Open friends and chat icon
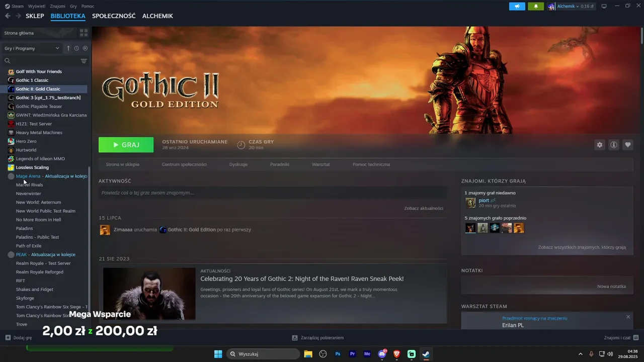The image size is (644, 362). pyautogui.click(x=636, y=338)
